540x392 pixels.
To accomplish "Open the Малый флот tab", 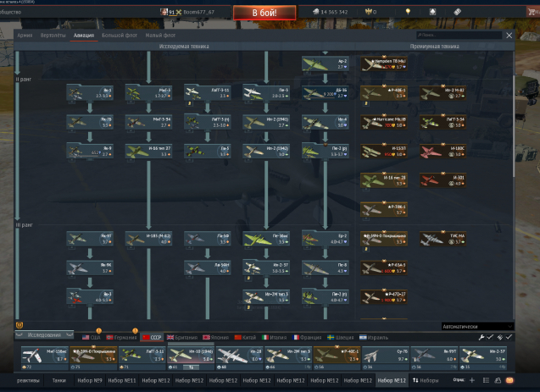I will [x=160, y=36].
